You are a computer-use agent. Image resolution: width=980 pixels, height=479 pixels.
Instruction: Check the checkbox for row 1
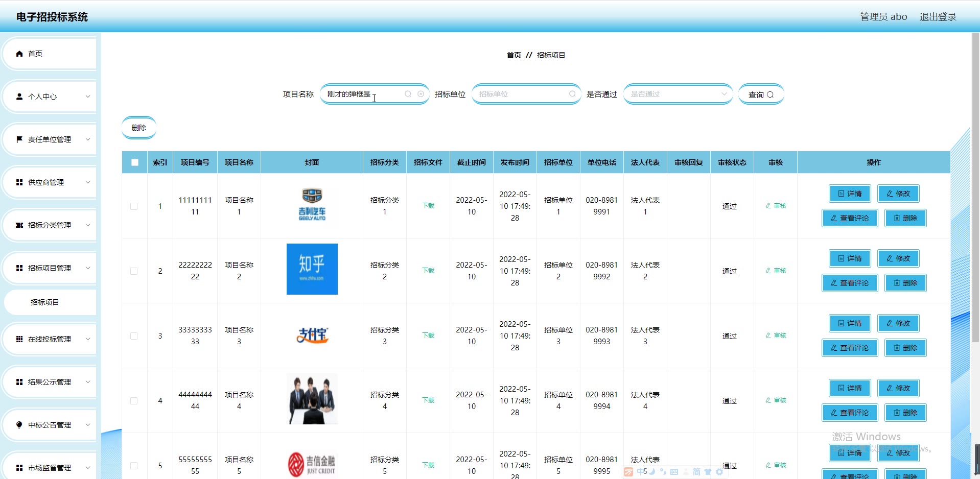(x=134, y=206)
